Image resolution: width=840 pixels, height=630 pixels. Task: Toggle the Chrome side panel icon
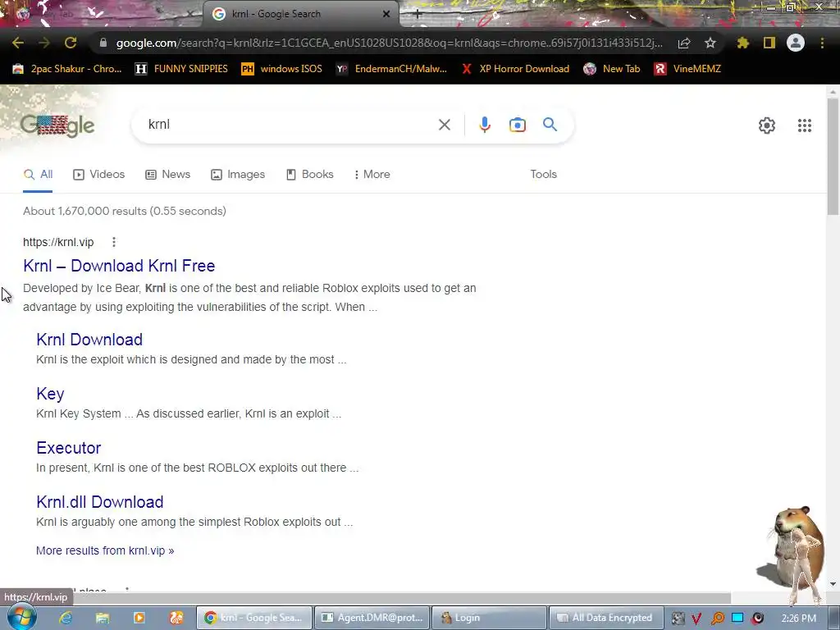pyautogui.click(x=769, y=43)
